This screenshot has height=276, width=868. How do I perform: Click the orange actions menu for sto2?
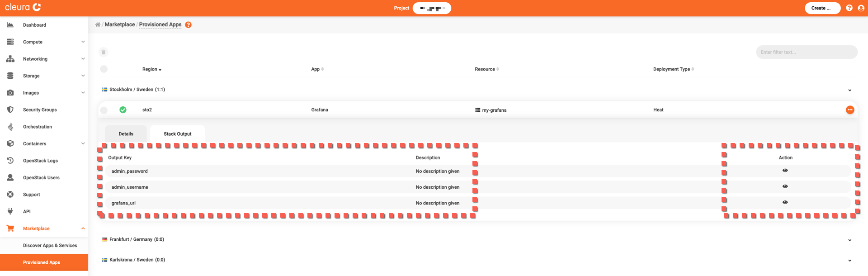click(850, 110)
